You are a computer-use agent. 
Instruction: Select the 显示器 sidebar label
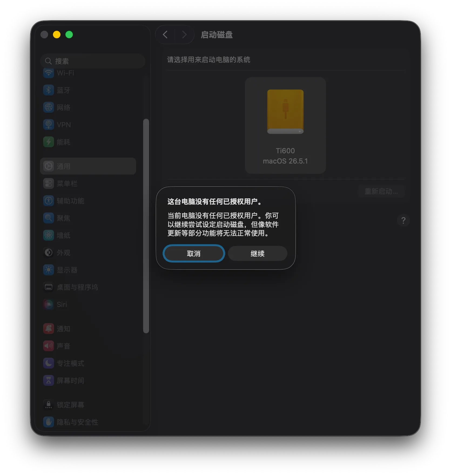[67, 270]
